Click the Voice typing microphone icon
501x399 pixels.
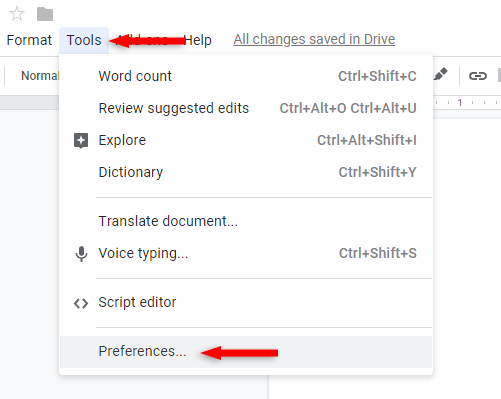[81, 254]
